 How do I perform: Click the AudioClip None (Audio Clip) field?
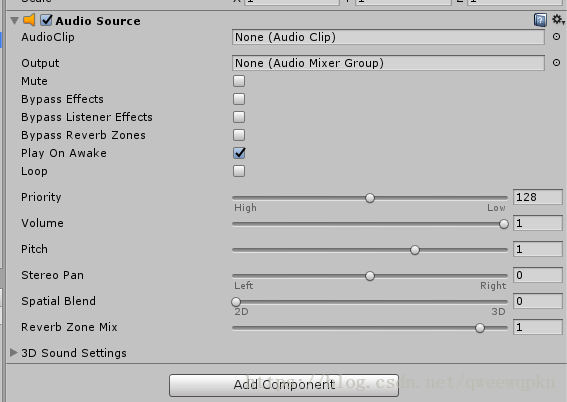tap(388, 37)
